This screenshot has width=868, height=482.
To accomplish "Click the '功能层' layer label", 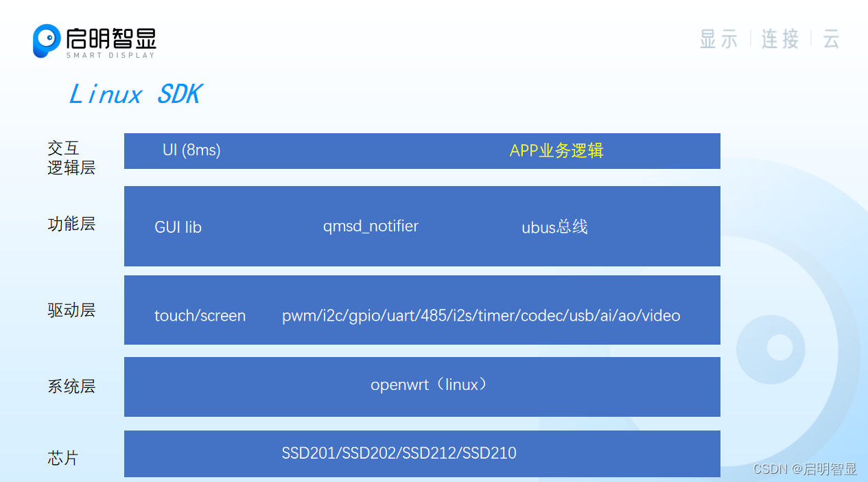I will point(71,224).
